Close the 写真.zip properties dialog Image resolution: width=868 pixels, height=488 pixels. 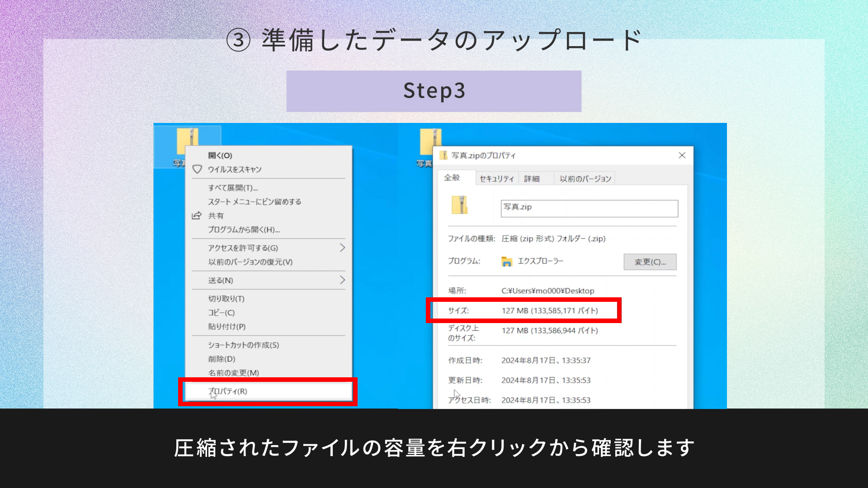(682, 155)
